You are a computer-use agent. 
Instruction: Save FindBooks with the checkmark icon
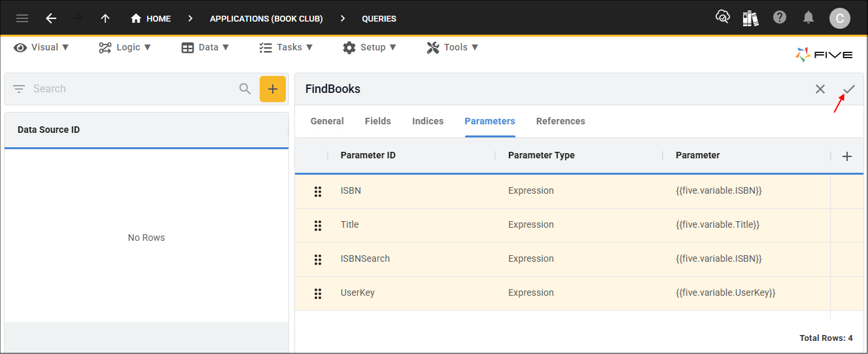(849, 89)
